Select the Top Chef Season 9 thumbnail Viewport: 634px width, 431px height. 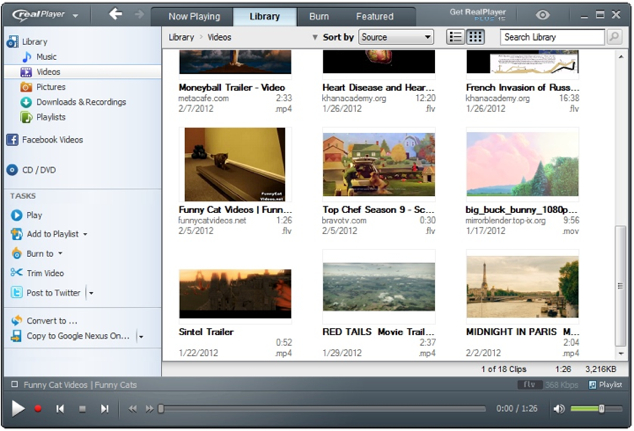coord(379,164)
